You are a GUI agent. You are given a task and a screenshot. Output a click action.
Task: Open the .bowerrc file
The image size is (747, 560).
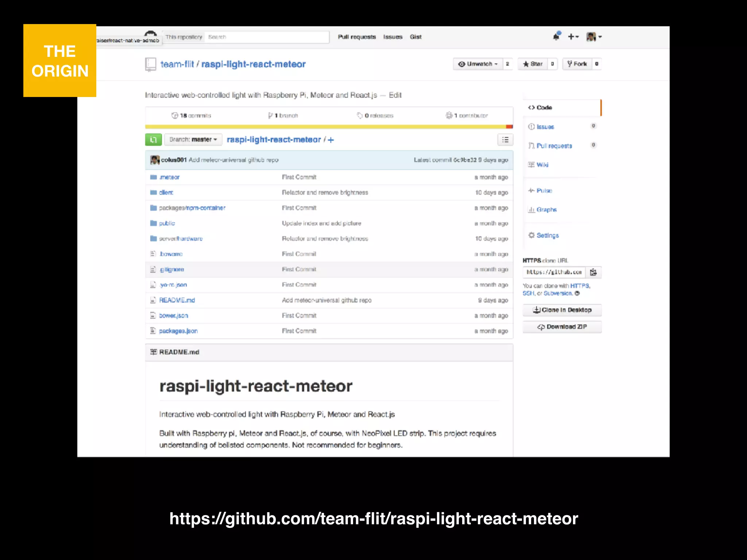[x=171, y=254]
